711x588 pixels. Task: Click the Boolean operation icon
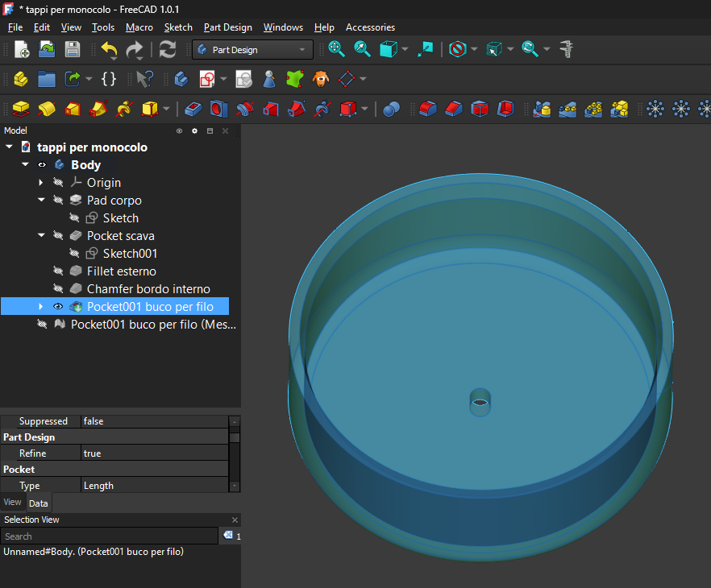tap(392, 109)
